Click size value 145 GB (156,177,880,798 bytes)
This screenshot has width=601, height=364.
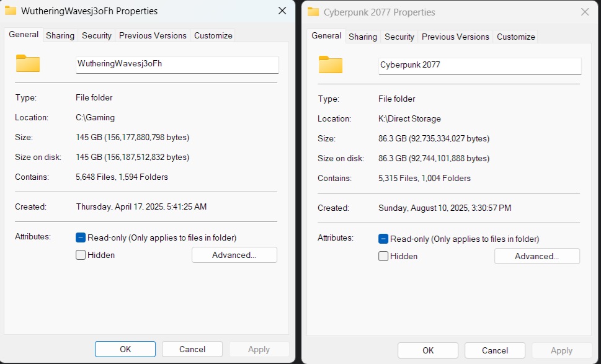[x=133, y=137]
